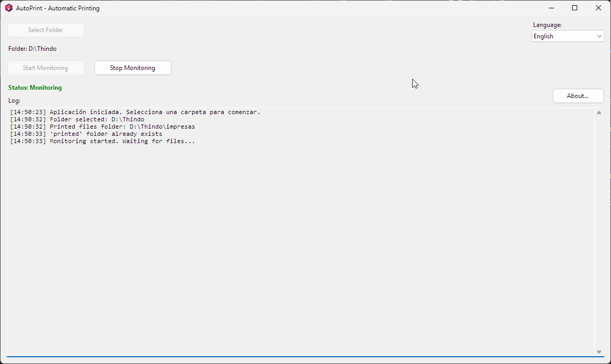Open the About dialog
Screen dimensions: 611x364
pyautogui.click(x=578, y=96)
